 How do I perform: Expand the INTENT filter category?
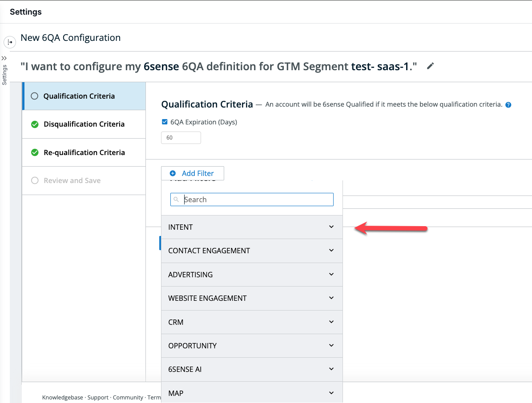coord(252,227)
